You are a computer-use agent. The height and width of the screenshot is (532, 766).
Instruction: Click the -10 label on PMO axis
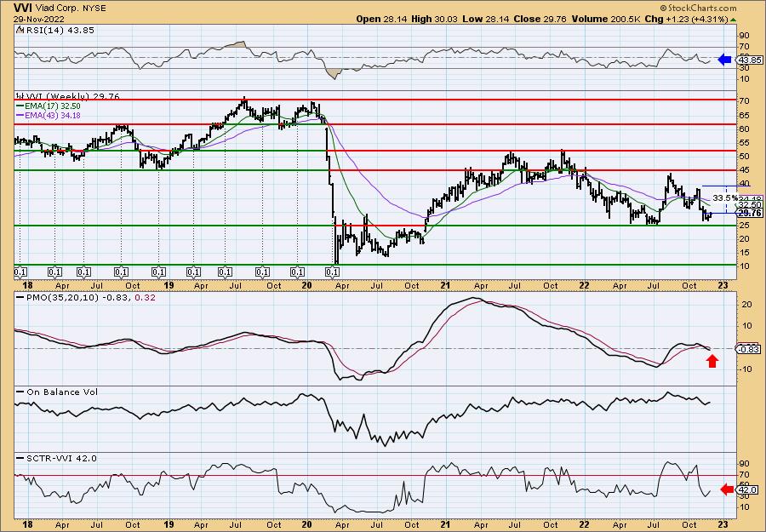click(x=745, y=369)
